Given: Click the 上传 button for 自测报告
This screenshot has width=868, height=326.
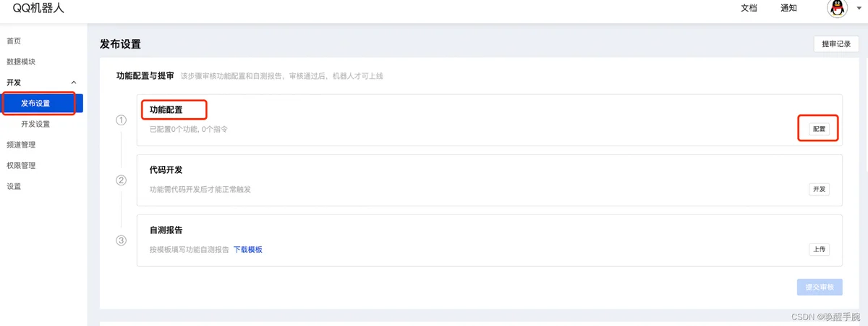Looking at the screenshot, I should coord(819,249).
